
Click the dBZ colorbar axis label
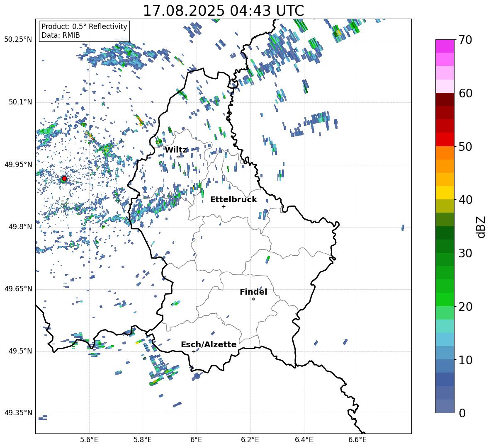[481, 227]
